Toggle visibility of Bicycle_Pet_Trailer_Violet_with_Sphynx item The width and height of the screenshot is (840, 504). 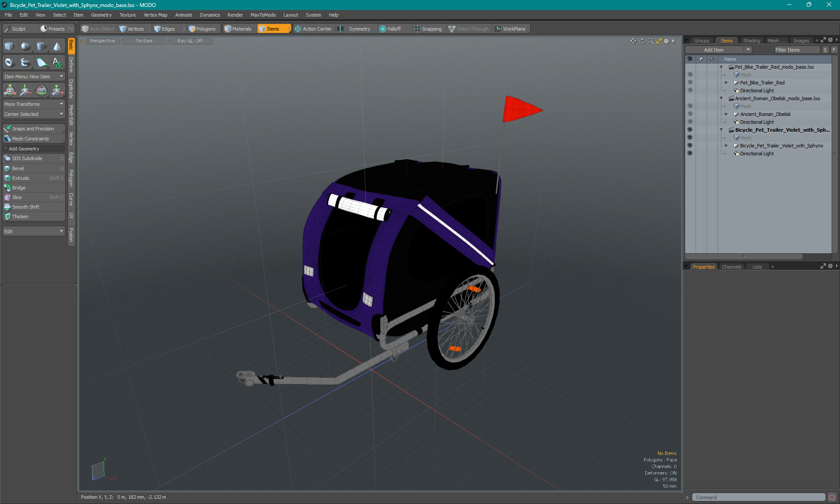[690, 146]
